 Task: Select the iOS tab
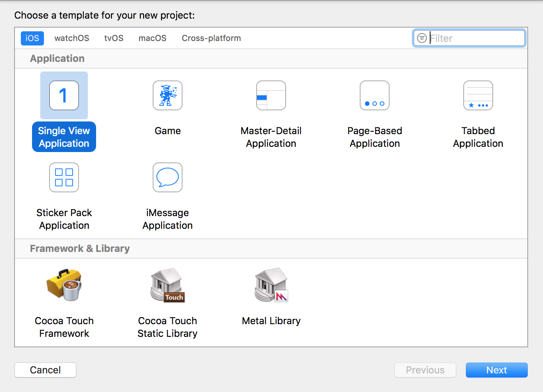click(32, 38)
